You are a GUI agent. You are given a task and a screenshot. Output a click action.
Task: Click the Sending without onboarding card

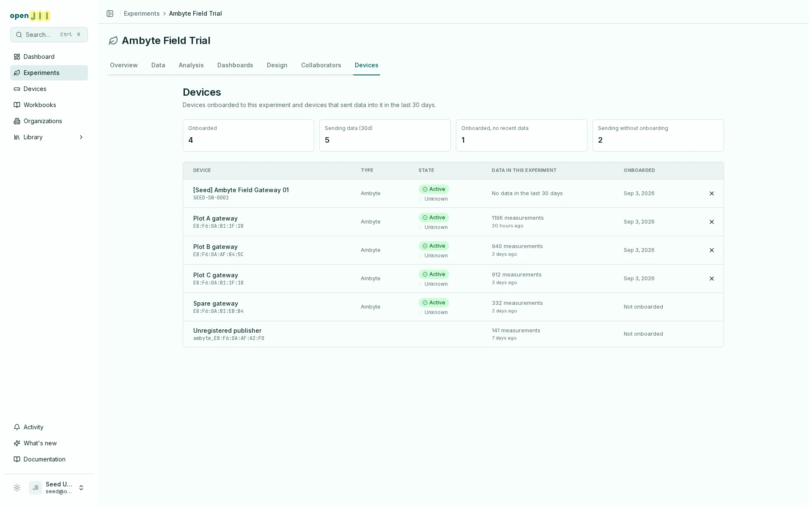point(658,135)
